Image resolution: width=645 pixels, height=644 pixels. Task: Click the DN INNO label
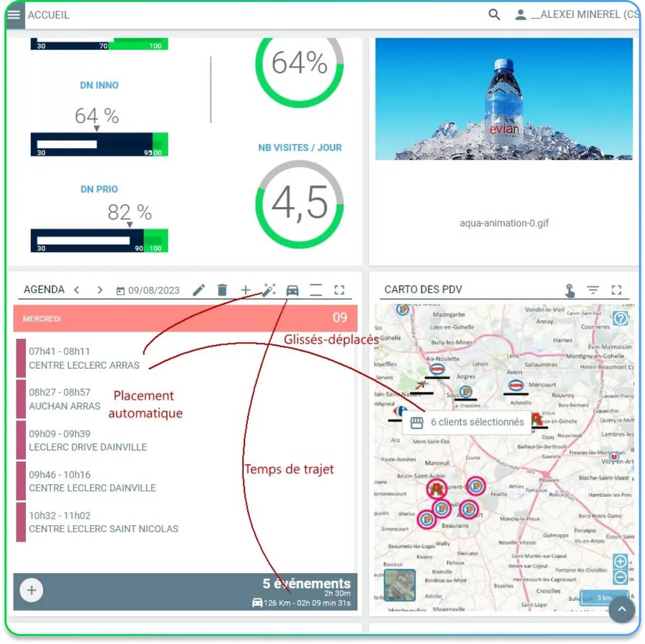click(x=99, y=85)
